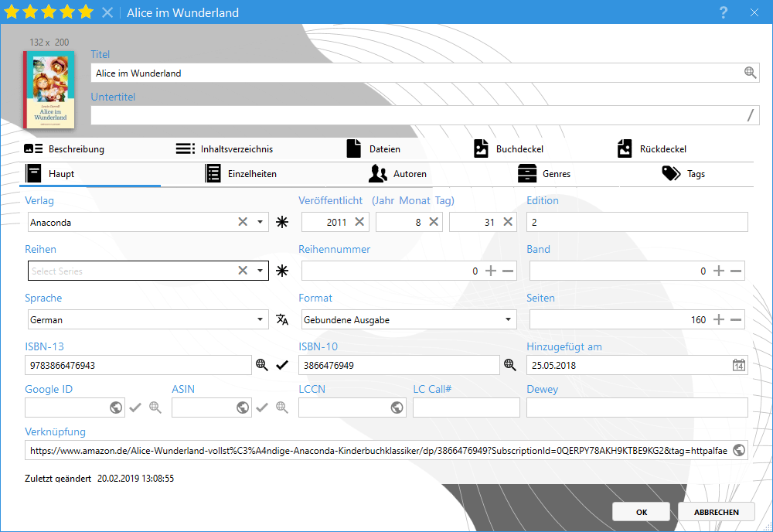Open the Verknüpfung link via the globe icon
773x532 pixels.
[738, 450]
